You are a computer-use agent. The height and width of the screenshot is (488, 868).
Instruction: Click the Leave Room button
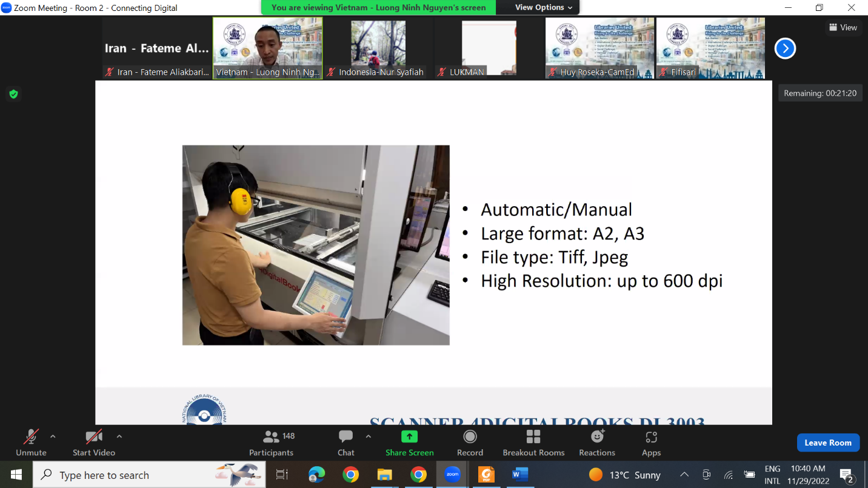(828, 443)
